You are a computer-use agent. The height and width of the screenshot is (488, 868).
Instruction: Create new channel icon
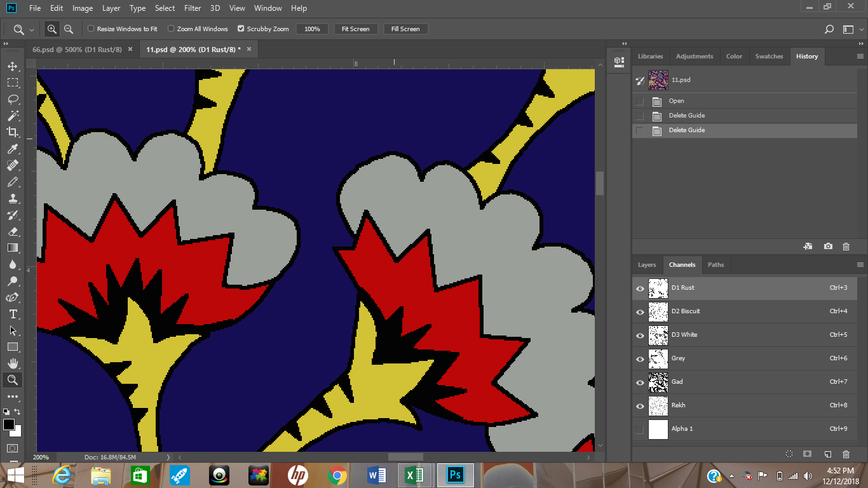click(x=827, y=454)
